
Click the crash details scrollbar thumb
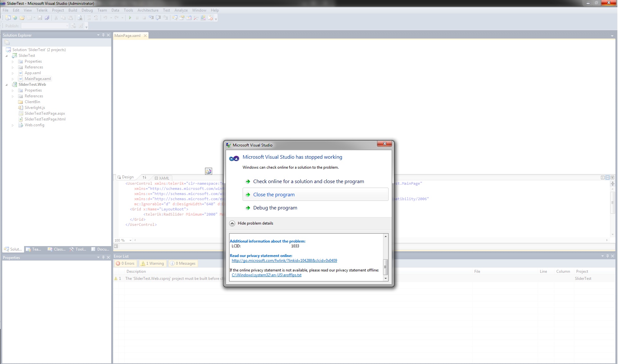coord(386,267)
